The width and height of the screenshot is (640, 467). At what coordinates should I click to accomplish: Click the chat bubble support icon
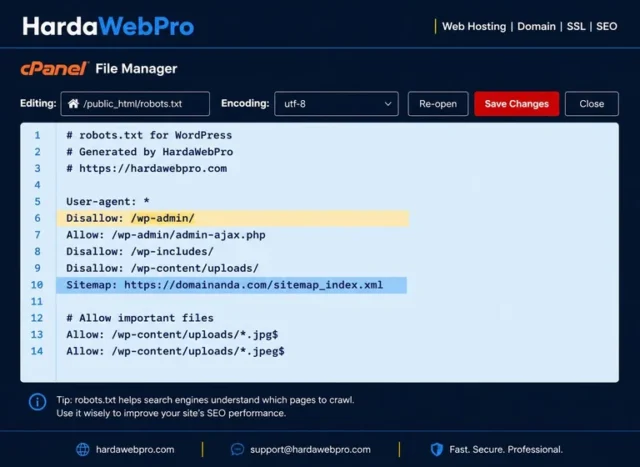coord(238,449)
